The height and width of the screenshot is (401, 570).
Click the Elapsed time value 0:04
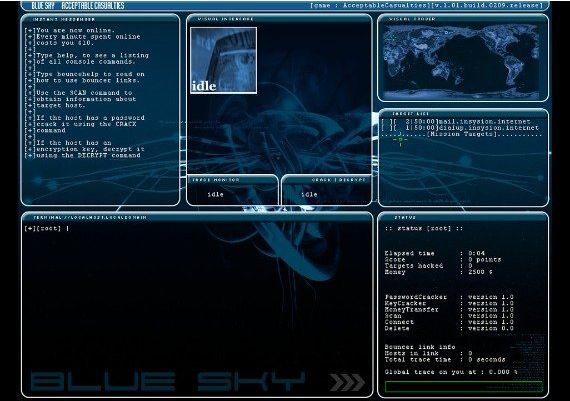tap(476, 253)
